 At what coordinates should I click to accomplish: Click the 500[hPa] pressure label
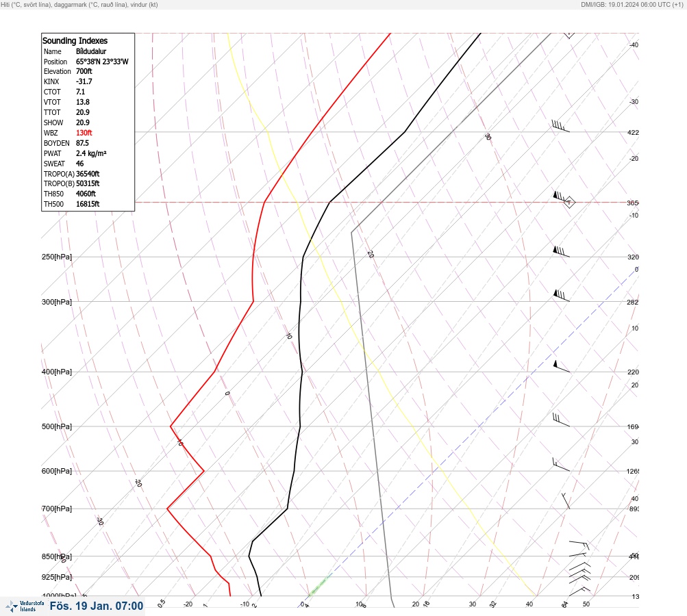tap(57, 426)
